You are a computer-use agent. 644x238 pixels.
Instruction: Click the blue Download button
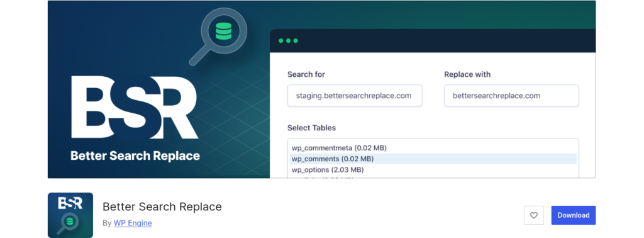[x=574, y=215]
